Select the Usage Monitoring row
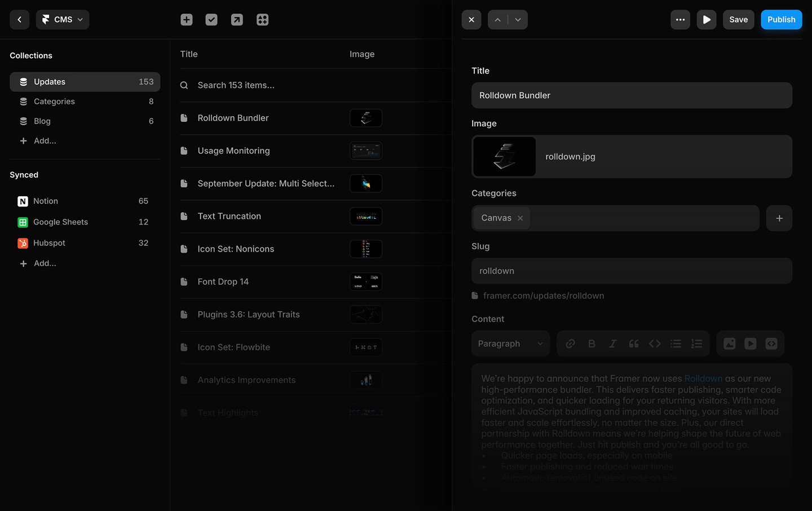The height and width of the screenshot is (511, 812). pos(316,151)
